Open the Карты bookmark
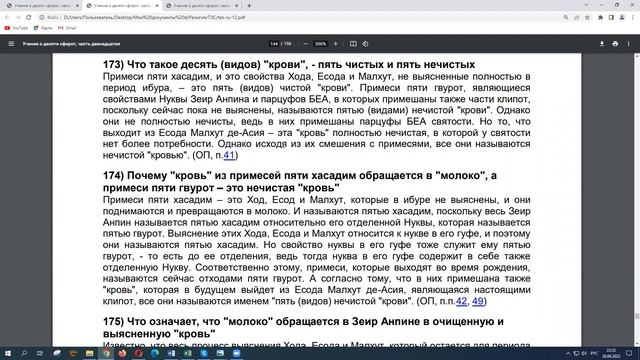The image size is (640, 360). click(43, 28)
